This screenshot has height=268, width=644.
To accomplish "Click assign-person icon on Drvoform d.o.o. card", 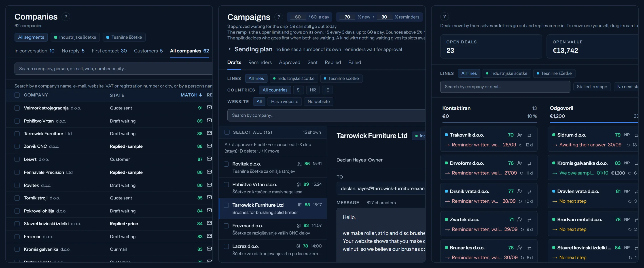I will (x=520, y=163).
